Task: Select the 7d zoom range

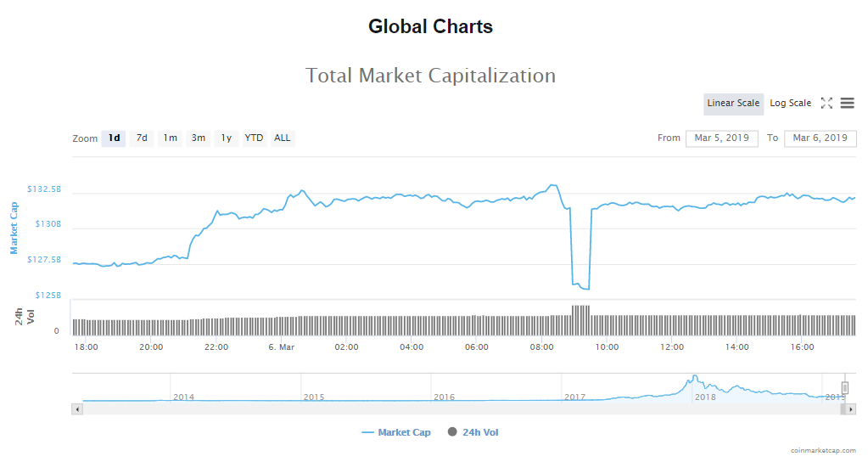Action: tap(142, 138)
